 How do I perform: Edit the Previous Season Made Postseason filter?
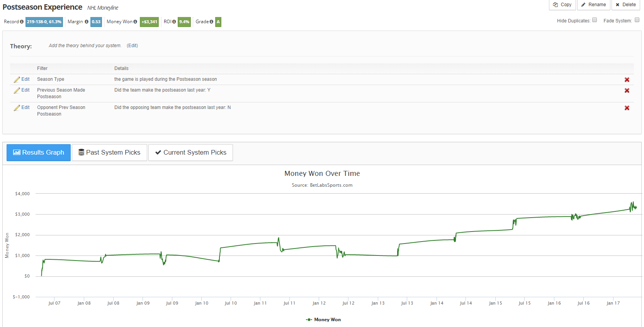[25, 90]
